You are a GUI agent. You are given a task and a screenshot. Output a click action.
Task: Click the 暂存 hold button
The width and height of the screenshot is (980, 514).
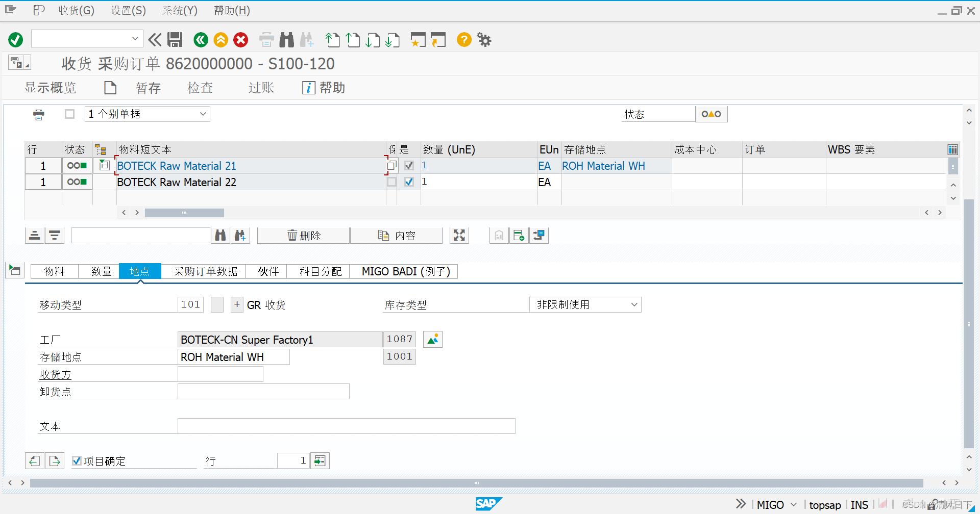coord(149,88)
